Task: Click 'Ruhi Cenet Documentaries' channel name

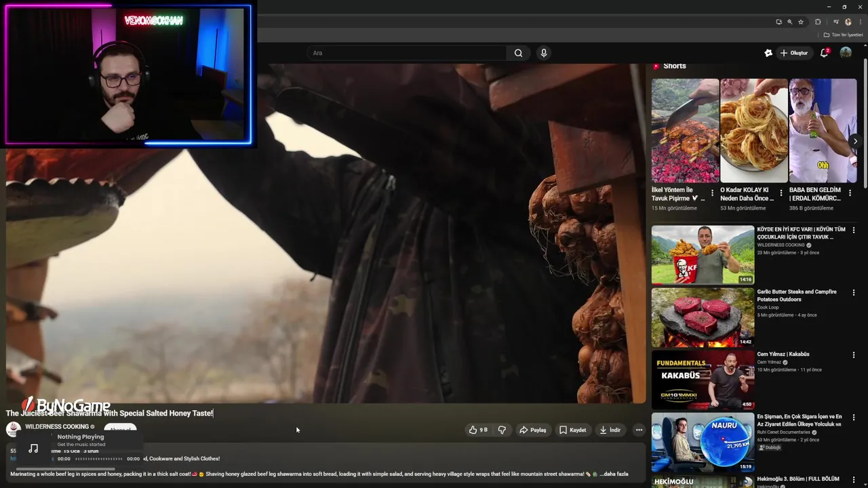Action: 784,432
